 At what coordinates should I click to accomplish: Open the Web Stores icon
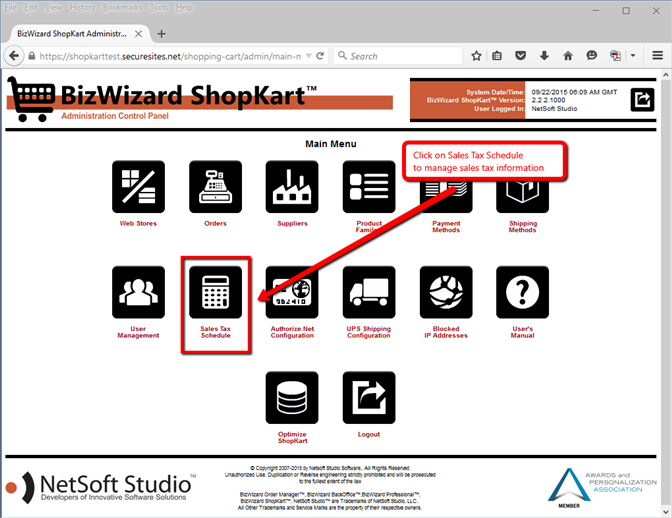pyautogui.click(x=138, y=187)
